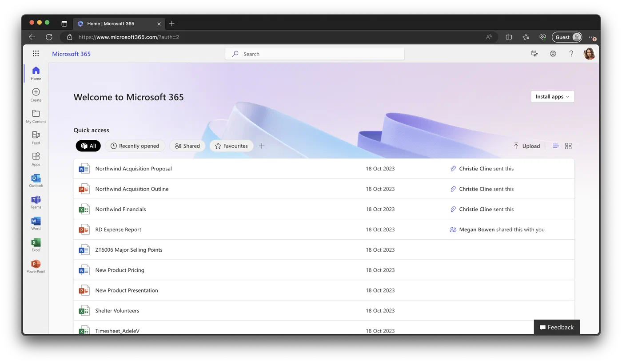Image resolution: width=622 pixels, height=364 pixels.
Task: Open RD Expense Report file
Action: pos(324,229)
